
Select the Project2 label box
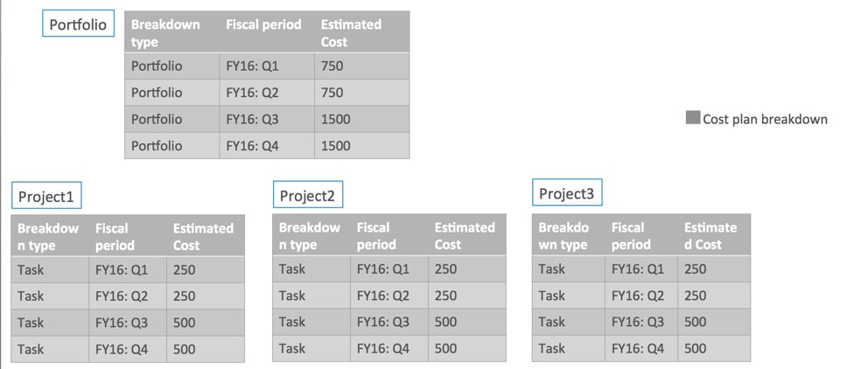coord(308,195)
